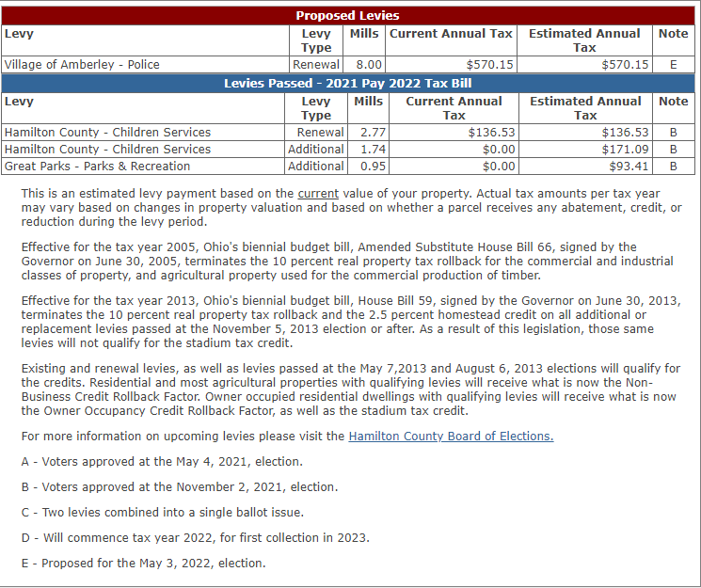Click note 'E' in Village of Amberley row

(674, 65)
